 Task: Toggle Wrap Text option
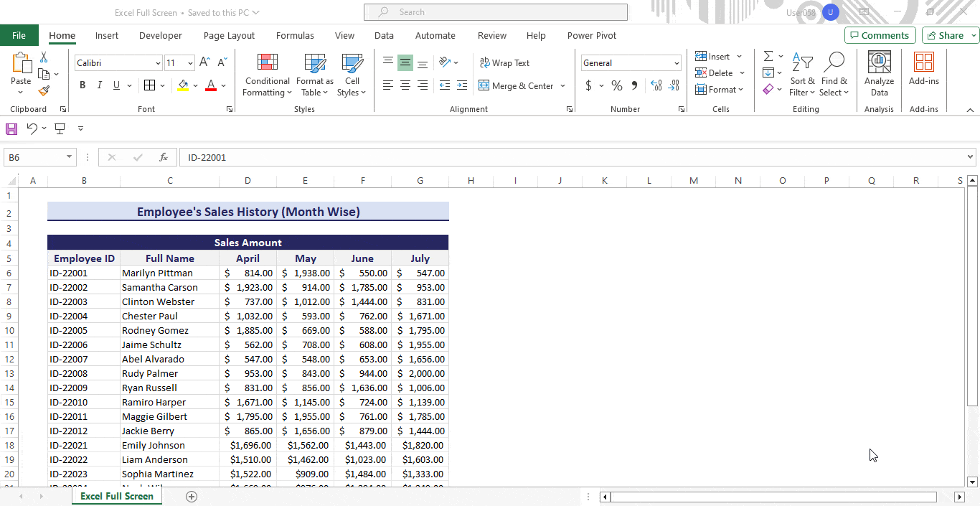(x=504, y=63)
